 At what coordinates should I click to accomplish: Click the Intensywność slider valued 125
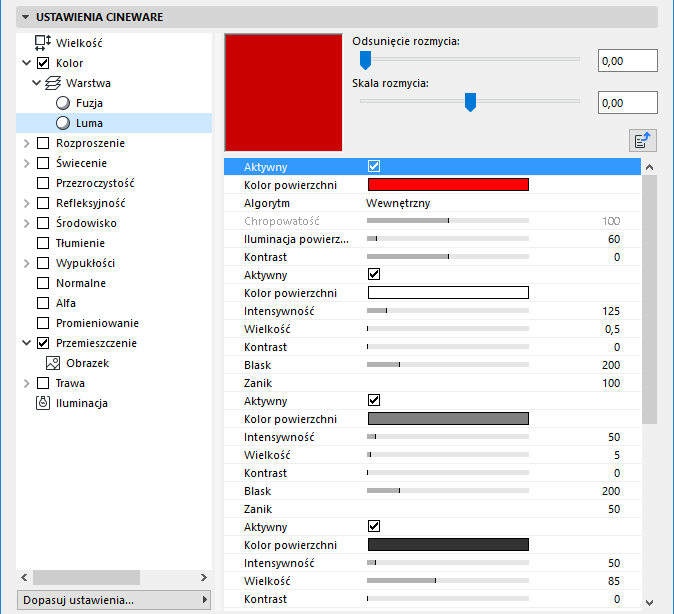tap(448, 310)
